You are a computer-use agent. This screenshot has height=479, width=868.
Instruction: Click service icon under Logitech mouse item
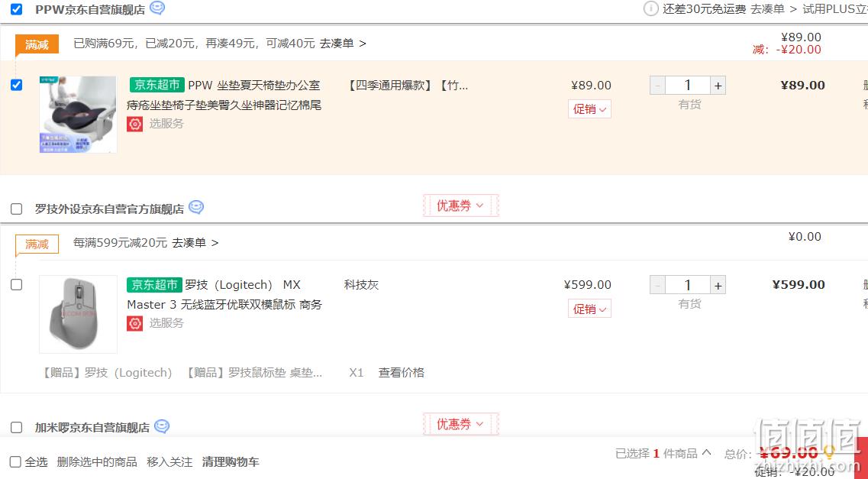134,323
